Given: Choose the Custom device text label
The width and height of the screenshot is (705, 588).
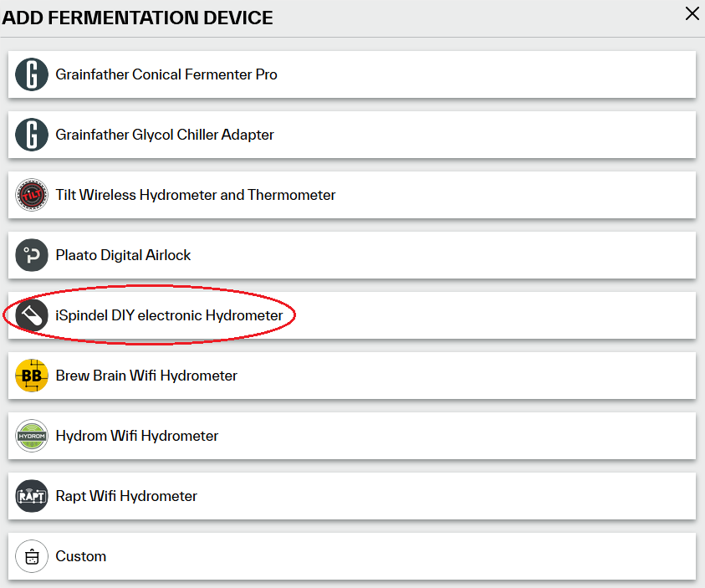Looking at the screenshot, I should click(x=81, y=556).
